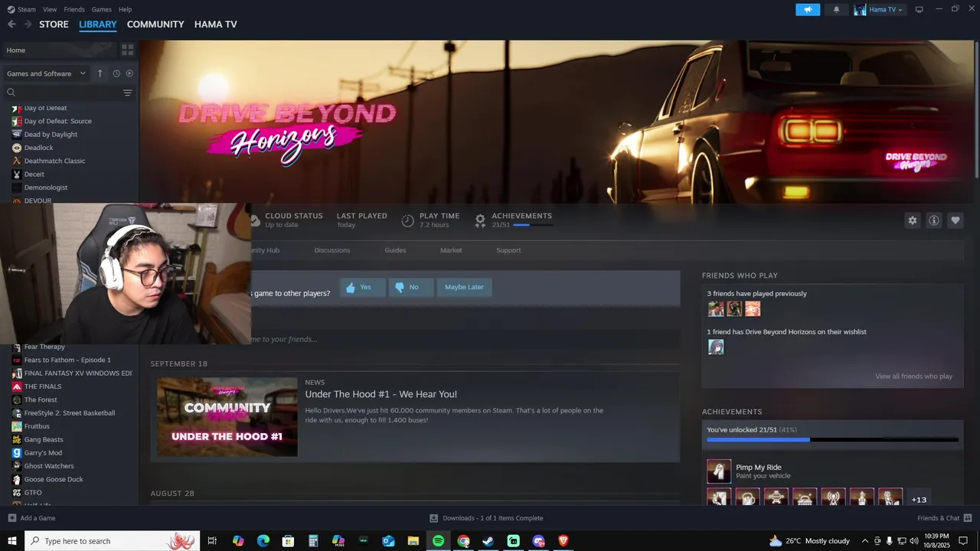Recommend the game with Yes

coord(362,287)
